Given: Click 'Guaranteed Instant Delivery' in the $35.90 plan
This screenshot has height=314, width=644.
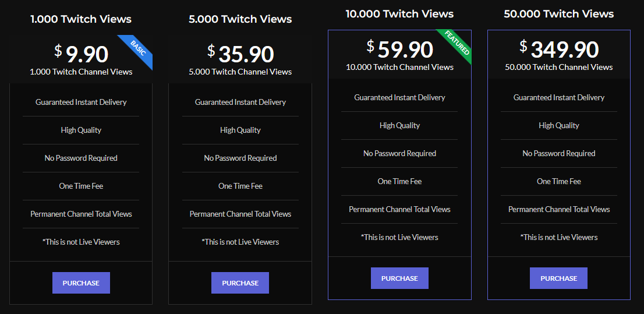Looking at the screenshot, I should coord(240,102).
